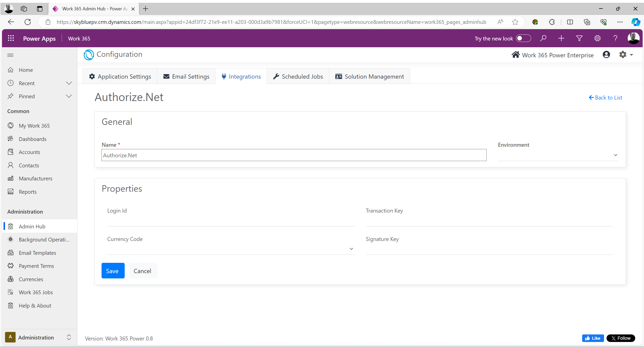Click the Save button
Screen dimensions: 644x347
(113, 271)
